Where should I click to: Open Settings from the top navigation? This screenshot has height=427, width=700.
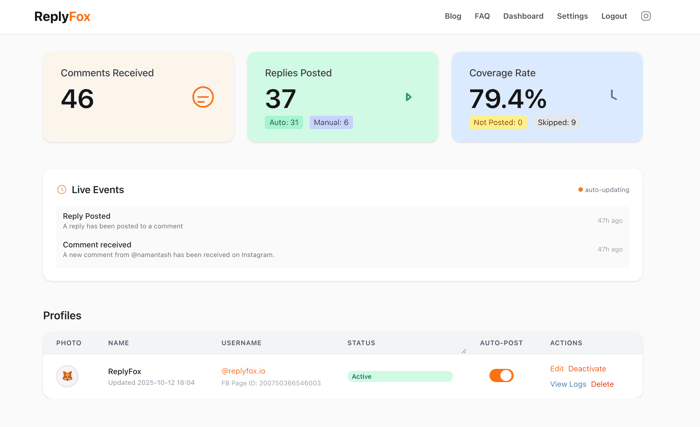[x=572, y=16]
